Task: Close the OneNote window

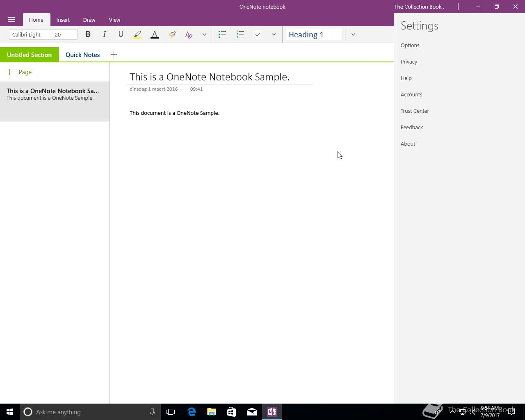Action: click(x=516, y=7)
